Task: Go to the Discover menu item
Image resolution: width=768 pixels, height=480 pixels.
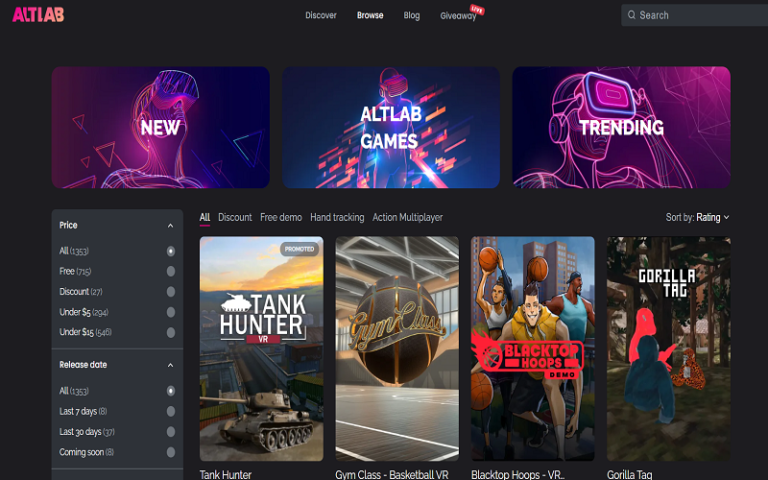Action: pyautogui.click(x=321, y=15)
